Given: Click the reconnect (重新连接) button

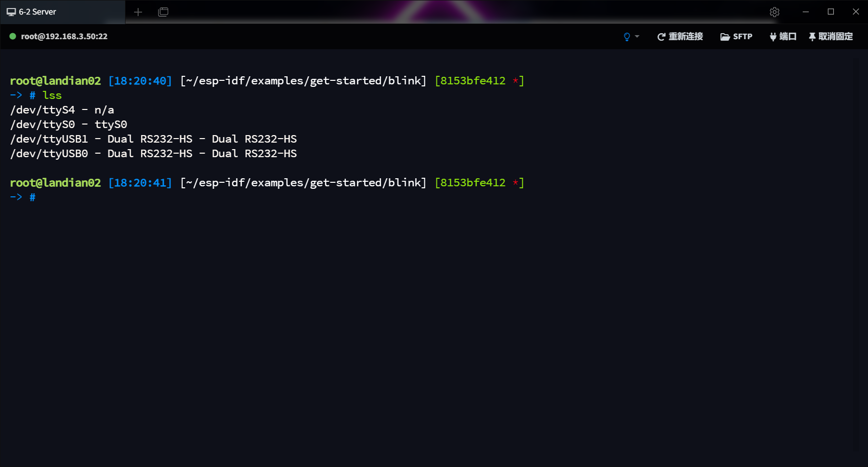Looking at the screenshot, I should (680, 37).
